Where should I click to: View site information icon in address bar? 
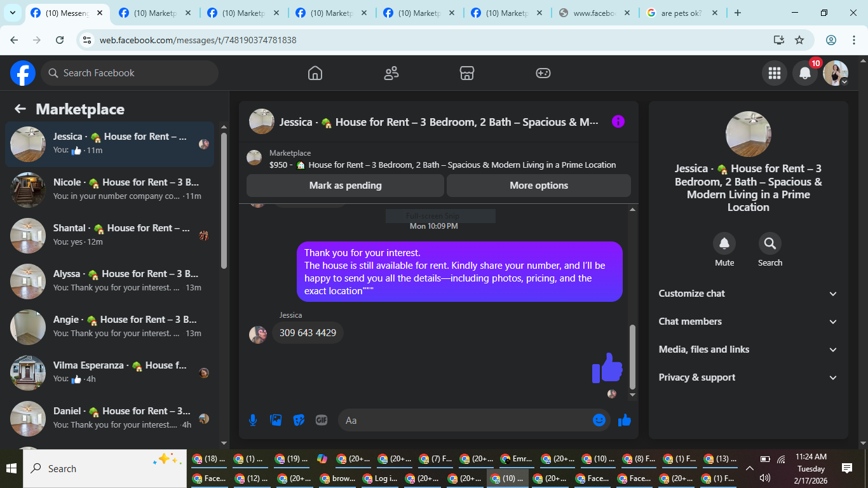[x=88, y=40]
